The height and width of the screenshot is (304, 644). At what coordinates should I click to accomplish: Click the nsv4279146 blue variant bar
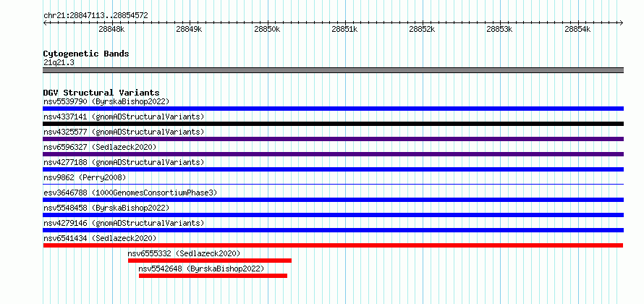(x=333, y=230)
